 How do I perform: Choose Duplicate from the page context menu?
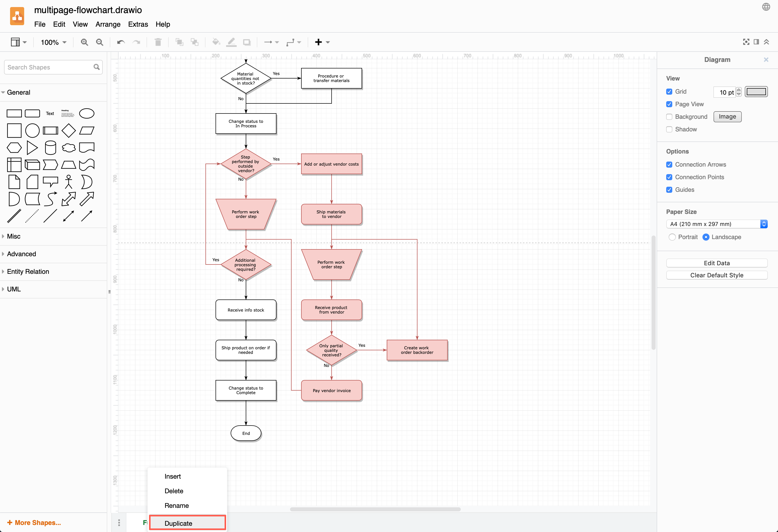click(x=179, y=523)
